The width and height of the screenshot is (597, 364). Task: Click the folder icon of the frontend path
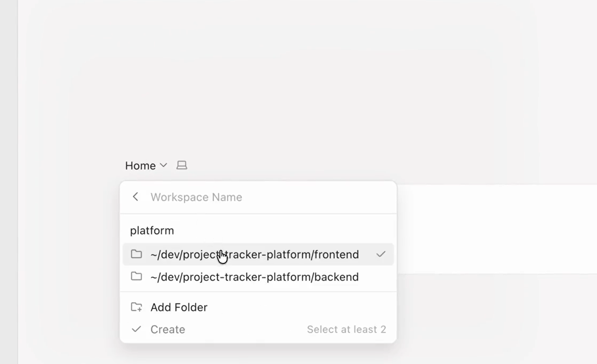[136, 254]
